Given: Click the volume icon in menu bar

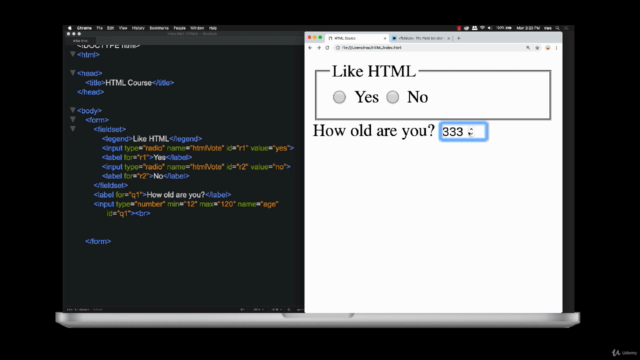Looking at the screenshot, I should [489, 28].
